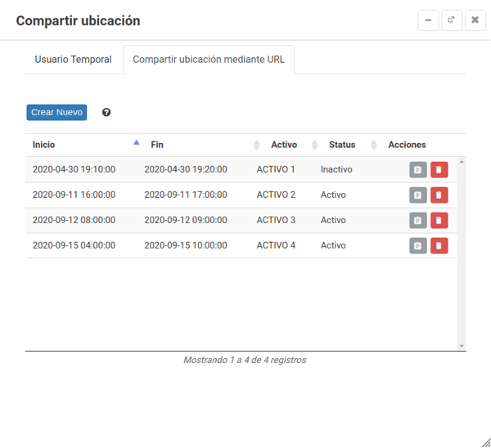The image size is (491, 448).
Task: Sort the table by Status column
Action: (351, 145)
